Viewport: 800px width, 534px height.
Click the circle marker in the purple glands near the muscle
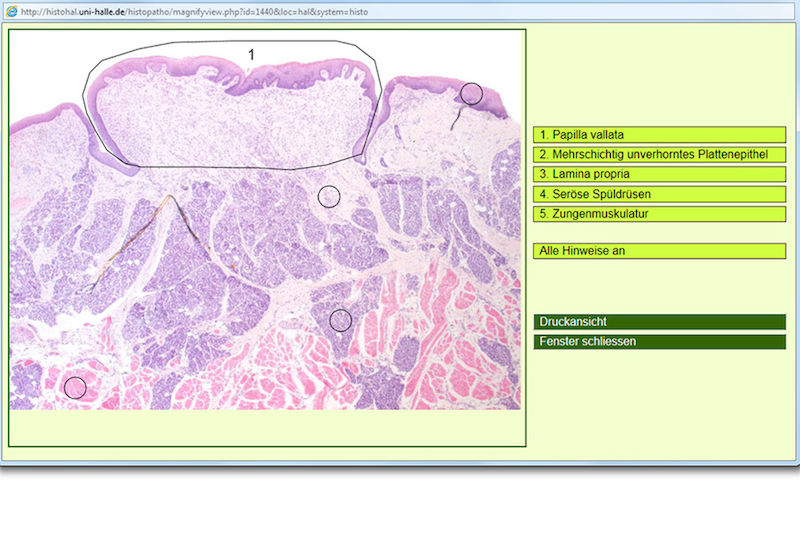[341, 320]
